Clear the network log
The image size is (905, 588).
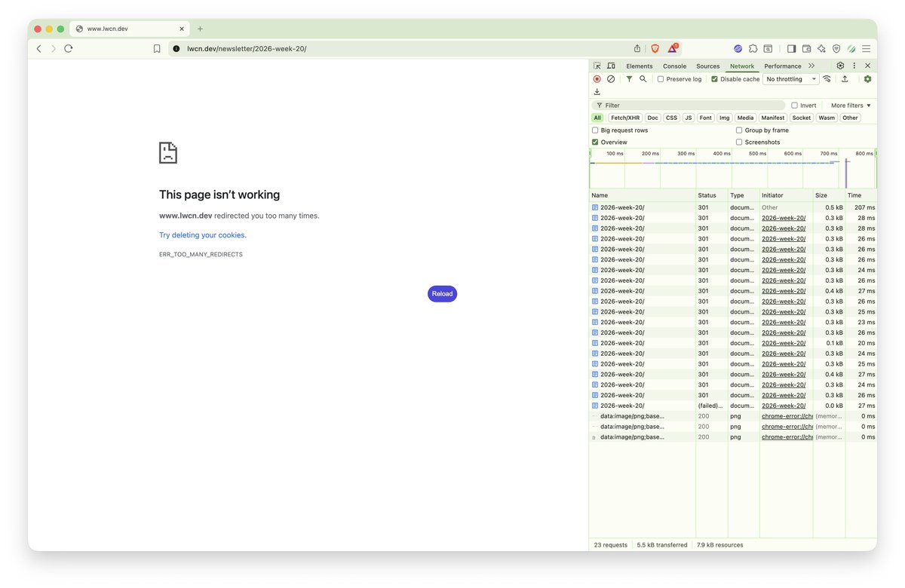point(611,79)
